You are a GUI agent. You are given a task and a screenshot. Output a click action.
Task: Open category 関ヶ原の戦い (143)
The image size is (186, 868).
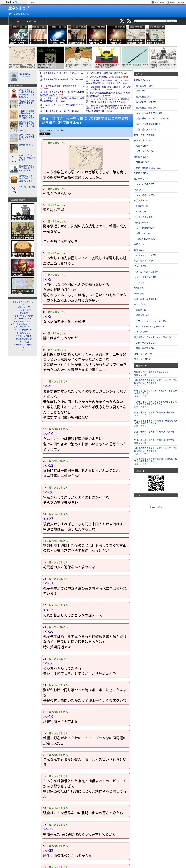tap(145, 86)
